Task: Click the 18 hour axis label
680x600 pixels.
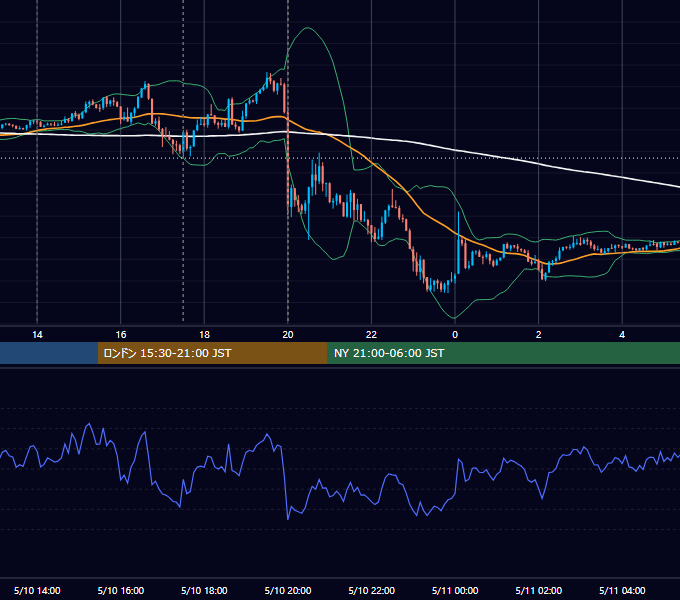Action: (204, 335)
